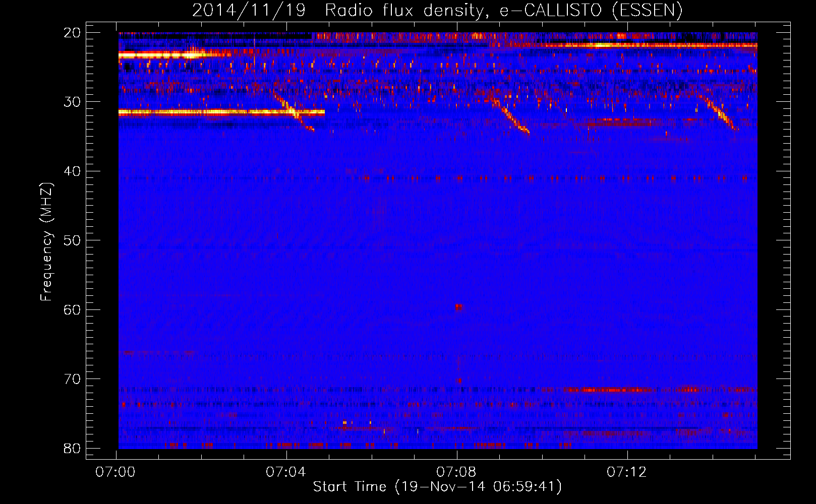Click the "Start Time (19-Nov-14 06:59:41)" label
This screenshot has height=504, width=816.
(437, 487)
